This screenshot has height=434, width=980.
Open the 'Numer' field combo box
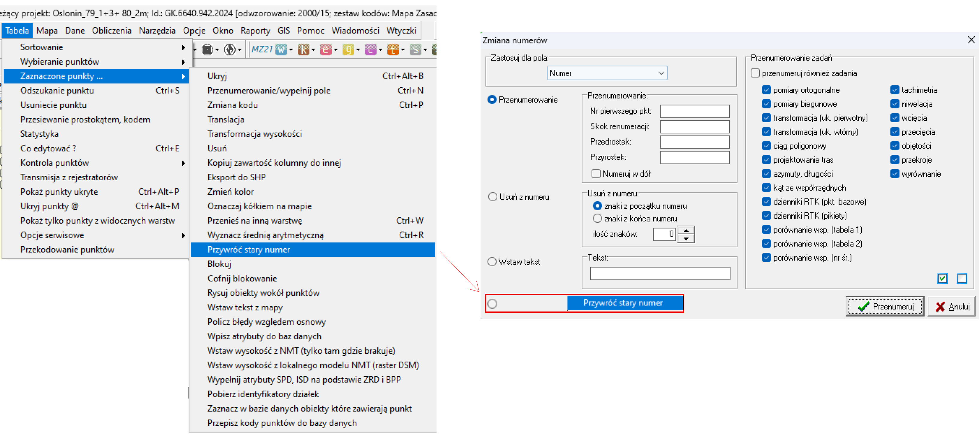(x=607, y=73)
